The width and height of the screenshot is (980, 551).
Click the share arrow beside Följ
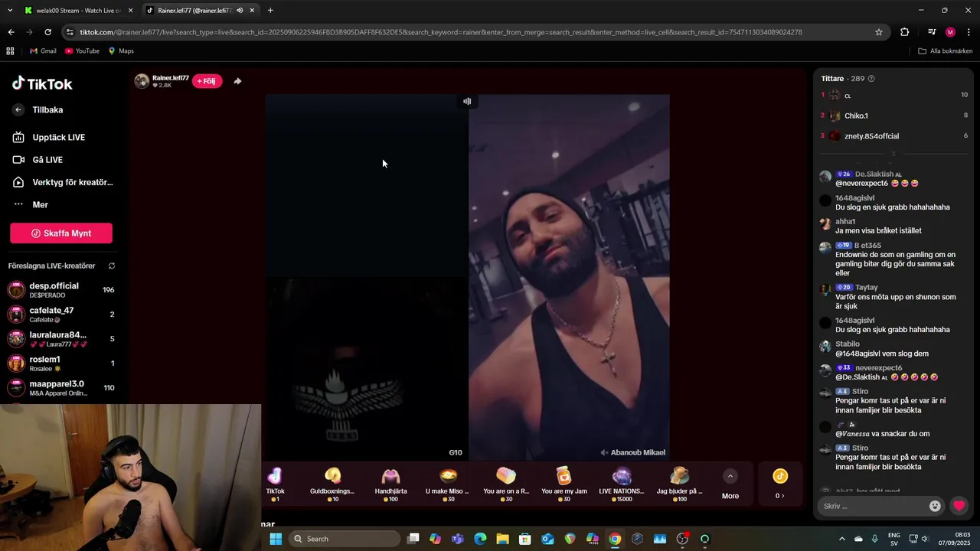(x=237, y=81)
